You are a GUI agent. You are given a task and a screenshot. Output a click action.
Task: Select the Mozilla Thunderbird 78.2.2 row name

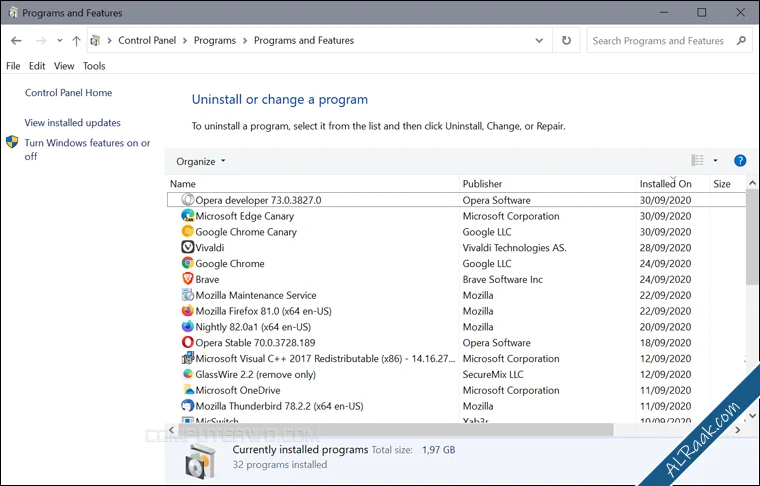click(279, 406)
